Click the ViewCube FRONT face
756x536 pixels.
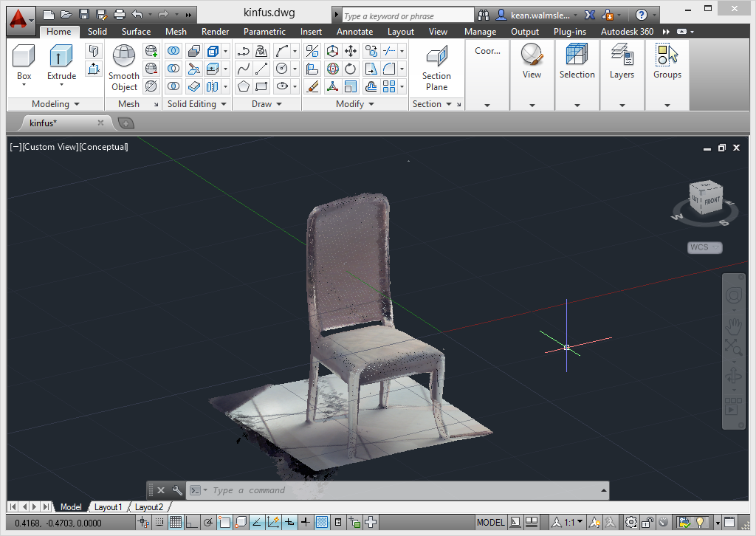click(712, 200)
